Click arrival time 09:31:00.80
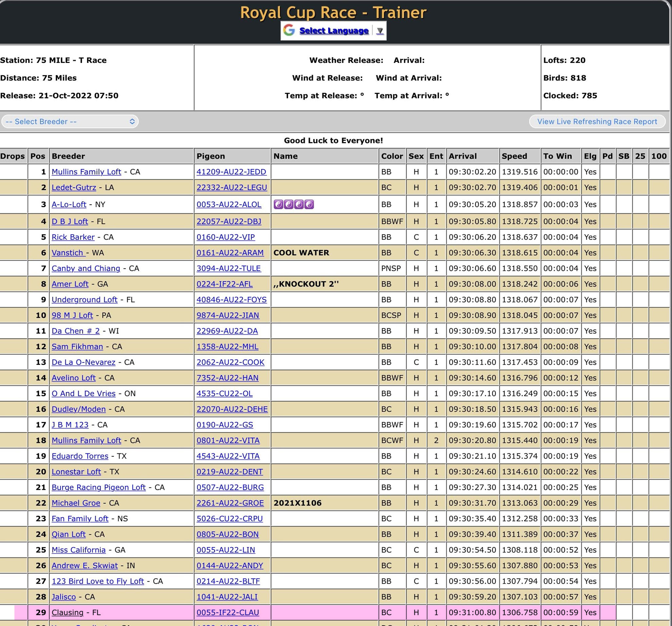 (x=472, y=613)
